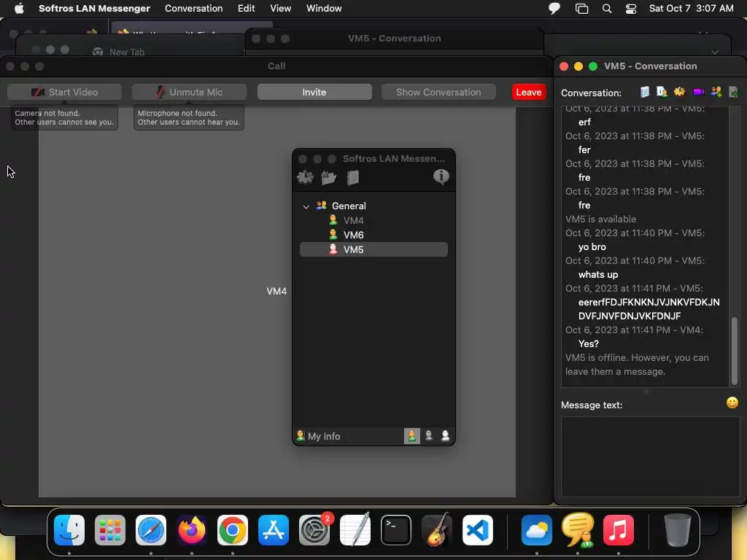Open Music app from the dock
747x560 pixels.
[x=619, y=530]
